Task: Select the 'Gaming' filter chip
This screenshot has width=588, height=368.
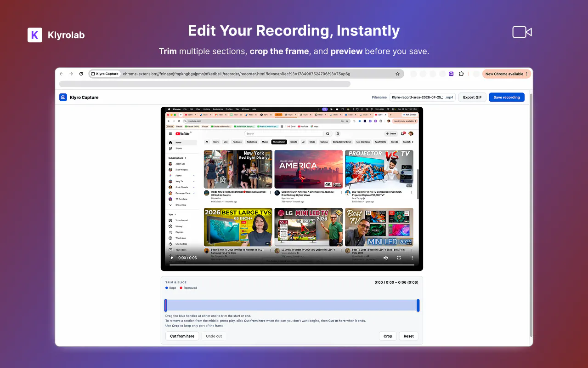Action: click(x=324, y=142)
